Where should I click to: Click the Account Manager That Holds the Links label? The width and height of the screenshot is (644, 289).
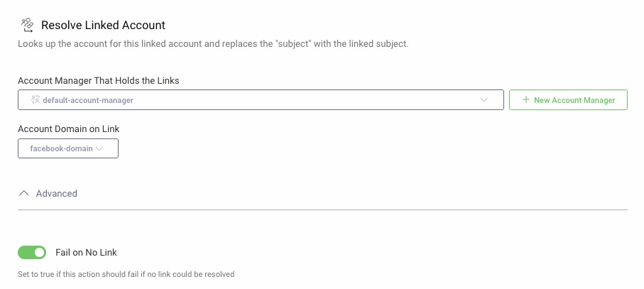[x=98, y=81]
